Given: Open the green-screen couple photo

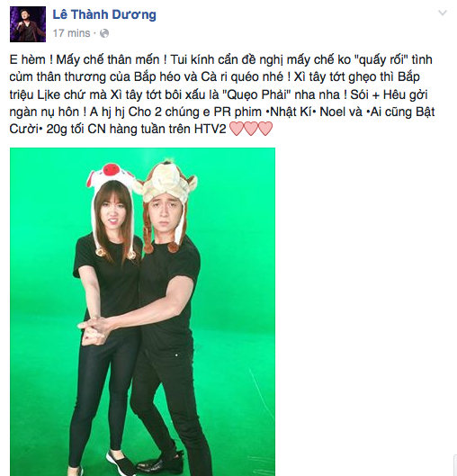Looking at the screenshot, I should point(143,311).
